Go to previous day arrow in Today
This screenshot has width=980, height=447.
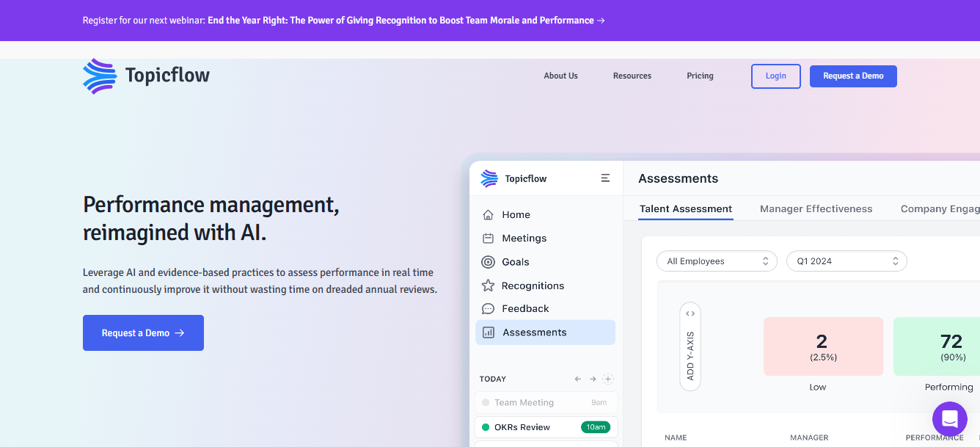(x=578, y=379)
